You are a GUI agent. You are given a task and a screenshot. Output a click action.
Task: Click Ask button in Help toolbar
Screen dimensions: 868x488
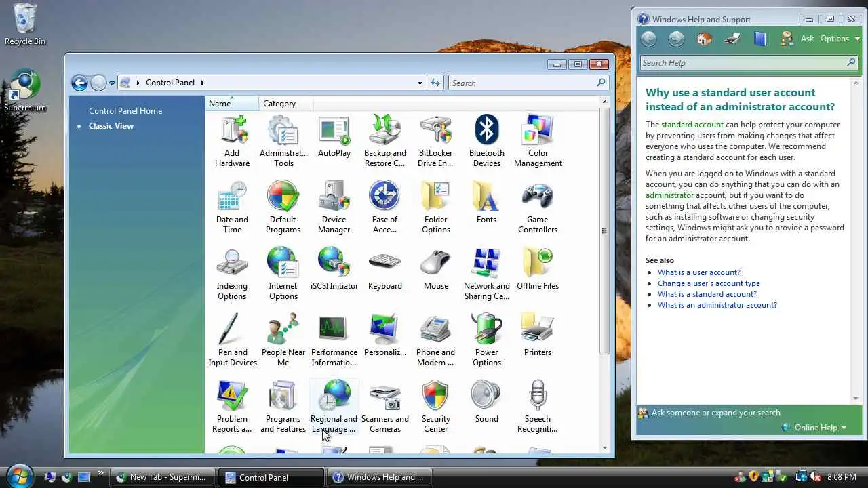[797, 39]
